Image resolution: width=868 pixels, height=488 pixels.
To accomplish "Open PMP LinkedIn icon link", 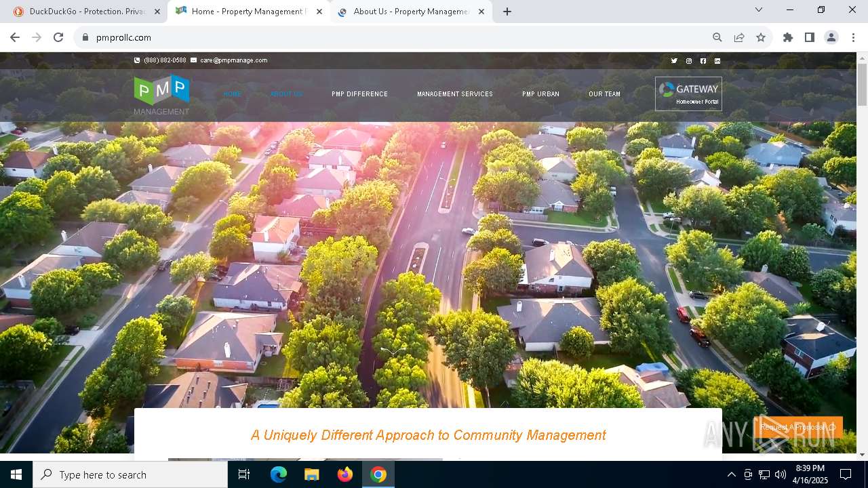I will (x=717, y=61).
